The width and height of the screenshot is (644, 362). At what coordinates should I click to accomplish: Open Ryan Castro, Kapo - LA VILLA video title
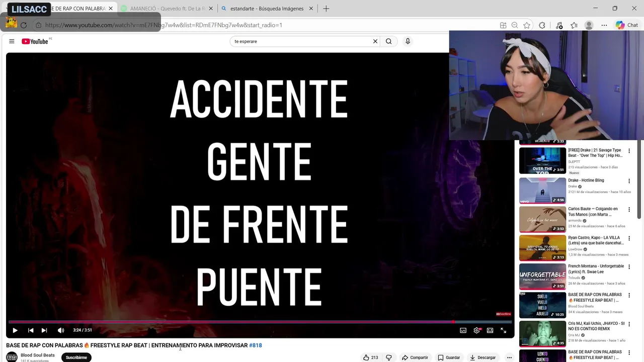click(x=596, y=240)
